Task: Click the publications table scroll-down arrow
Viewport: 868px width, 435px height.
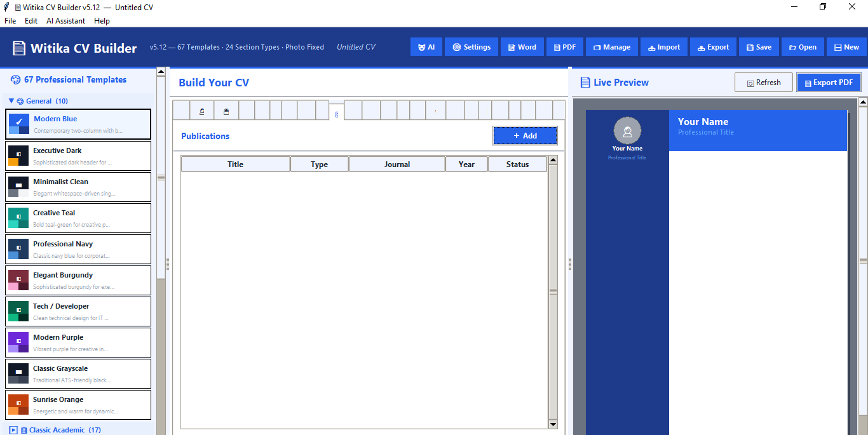Action: [552, 424]
